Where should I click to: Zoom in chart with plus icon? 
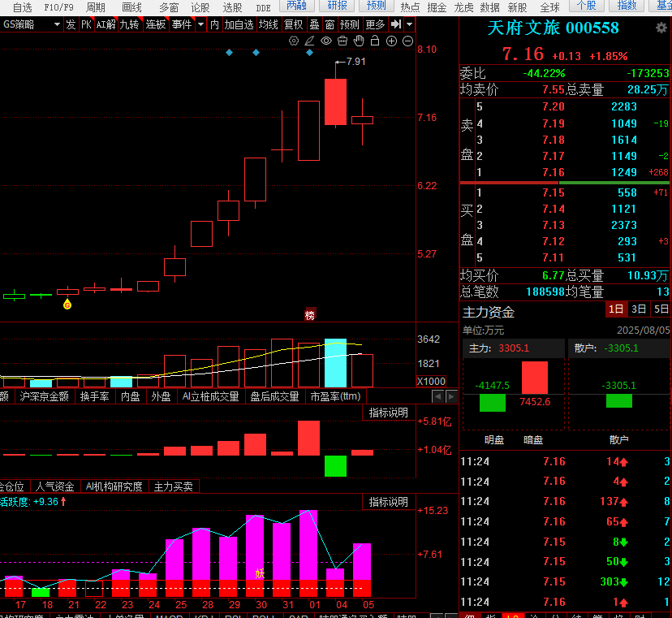(391, 41)
